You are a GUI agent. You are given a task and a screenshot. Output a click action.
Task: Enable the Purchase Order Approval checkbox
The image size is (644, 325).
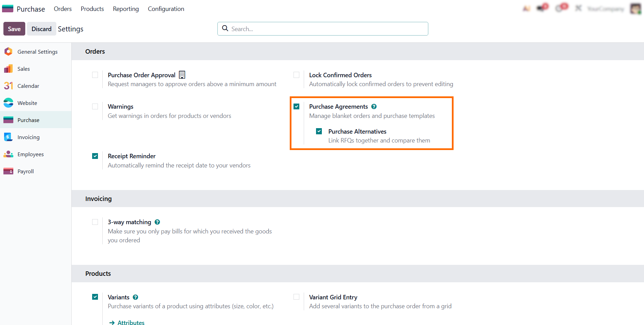95,75
